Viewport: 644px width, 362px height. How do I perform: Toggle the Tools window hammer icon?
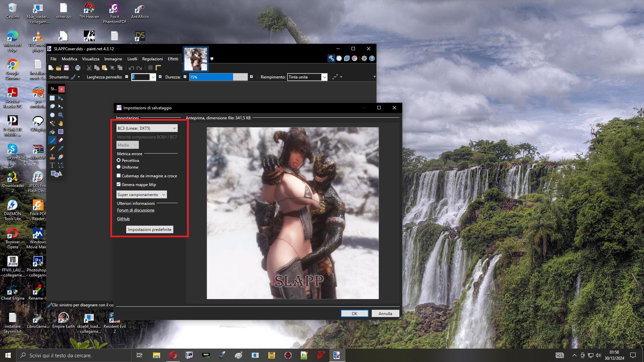point(331,58)
